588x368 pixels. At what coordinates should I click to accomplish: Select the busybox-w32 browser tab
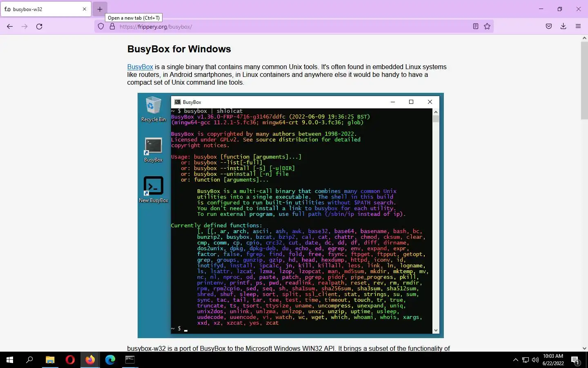[46, 9]
